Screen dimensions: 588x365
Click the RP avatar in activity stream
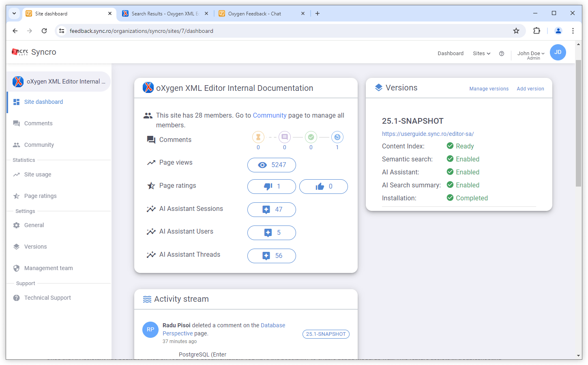[150, 329]
